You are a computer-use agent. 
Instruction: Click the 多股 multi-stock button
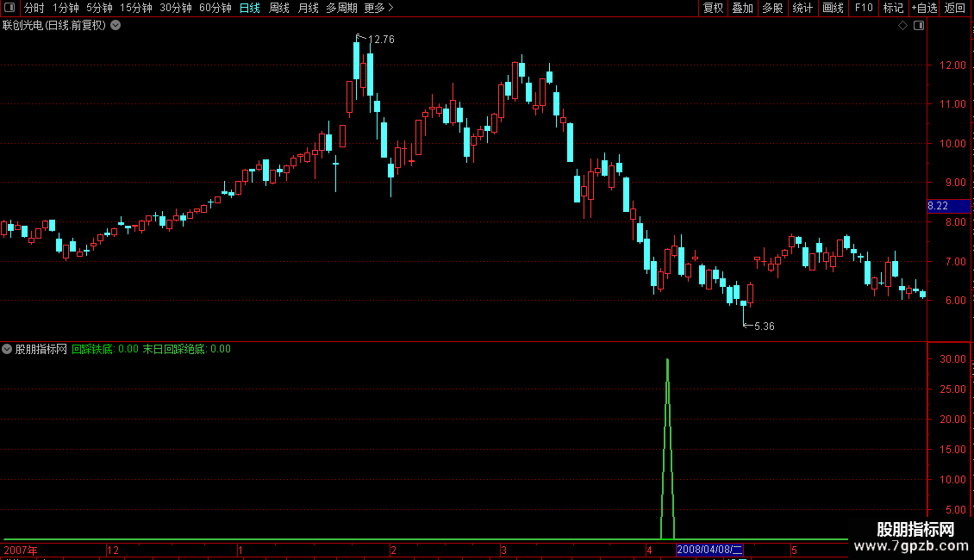point(772,8)
